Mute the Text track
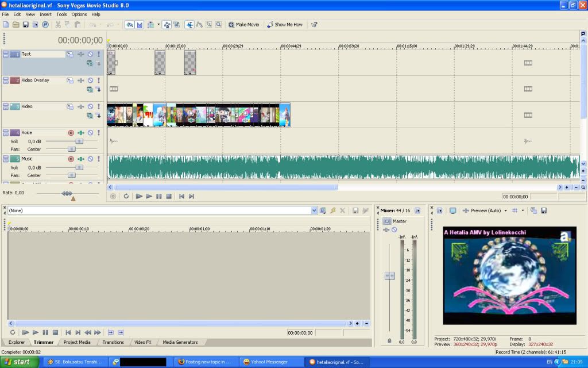 coord(90,54)
